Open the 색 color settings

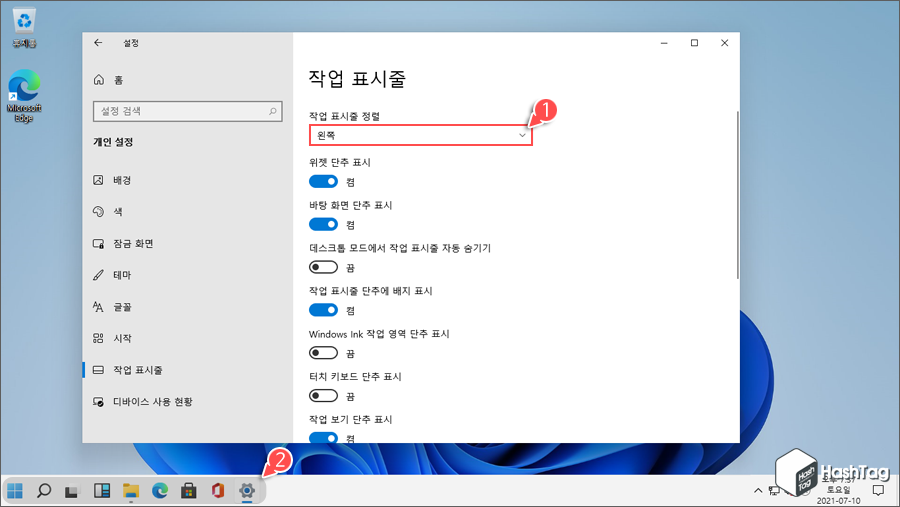[188, 212]
